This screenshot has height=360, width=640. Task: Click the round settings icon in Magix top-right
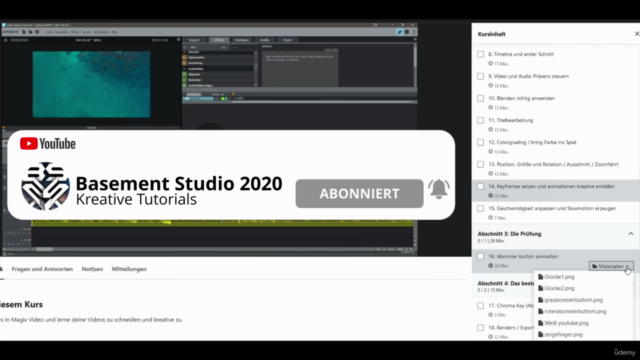click(407, 32)
